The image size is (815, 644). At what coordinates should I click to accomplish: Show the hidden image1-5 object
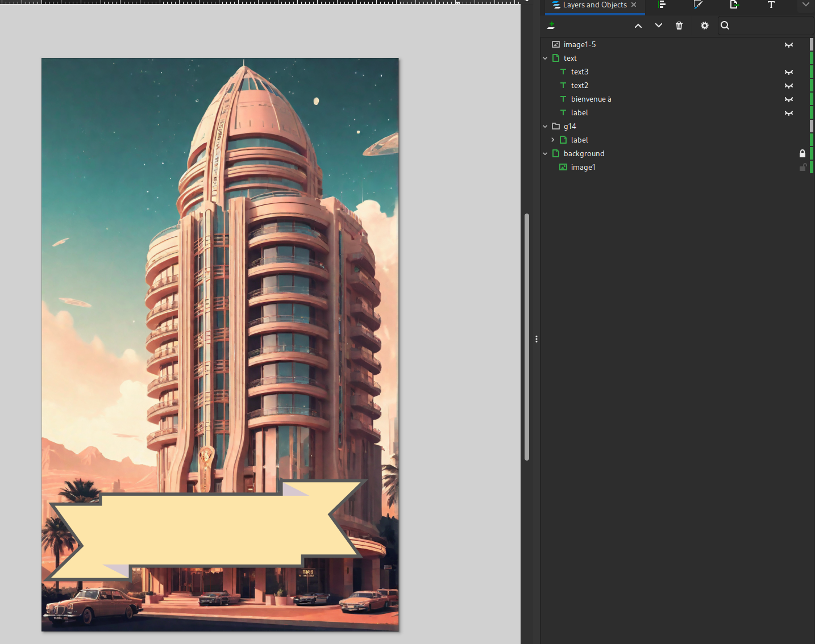[x=788, y=45]
